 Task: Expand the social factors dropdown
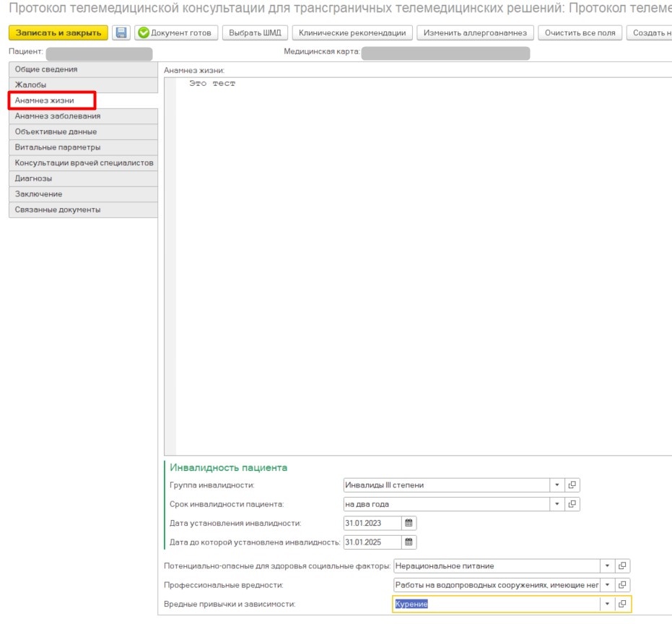click(607, 566)
